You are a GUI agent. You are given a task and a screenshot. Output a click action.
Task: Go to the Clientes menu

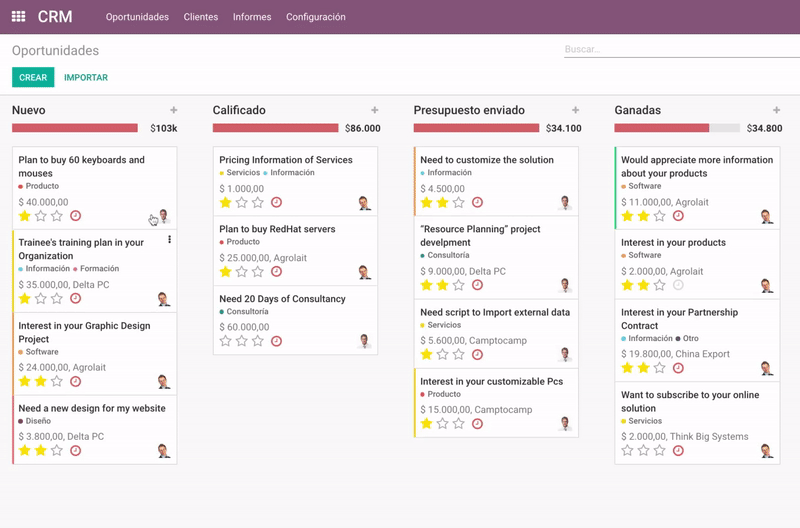[201, 17]
